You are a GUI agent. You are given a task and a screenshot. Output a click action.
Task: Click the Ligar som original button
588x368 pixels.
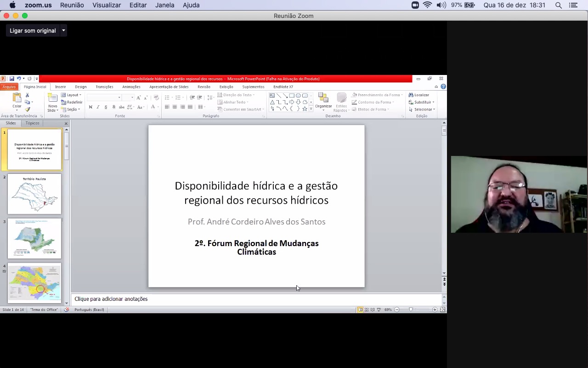coord(33,31)
